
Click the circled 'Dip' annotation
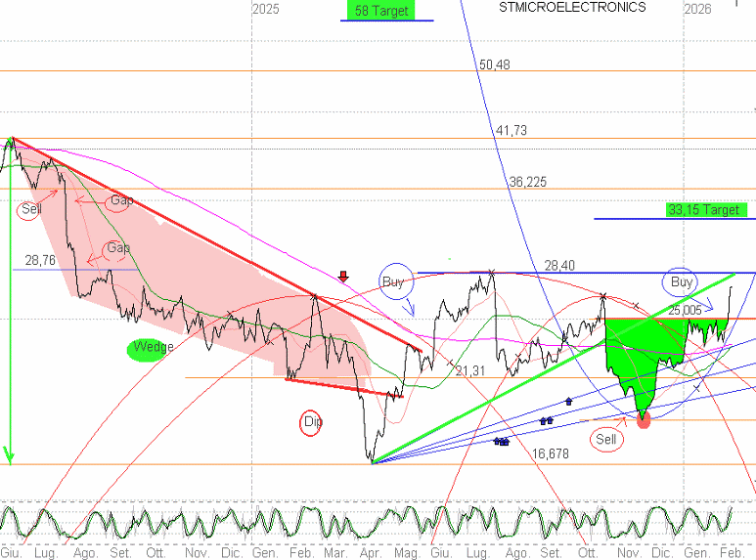click(312, 421)
